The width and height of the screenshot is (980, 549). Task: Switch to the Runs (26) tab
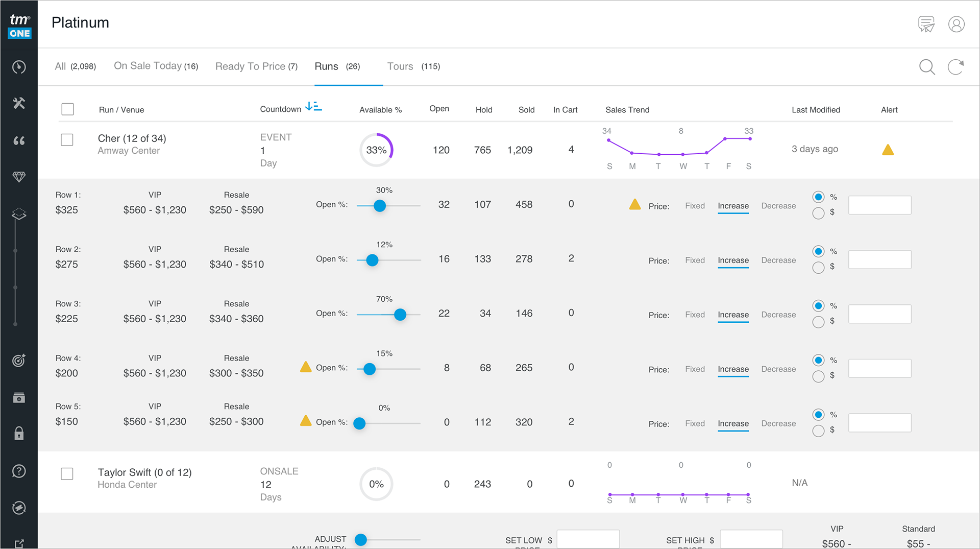pos(337,66)
